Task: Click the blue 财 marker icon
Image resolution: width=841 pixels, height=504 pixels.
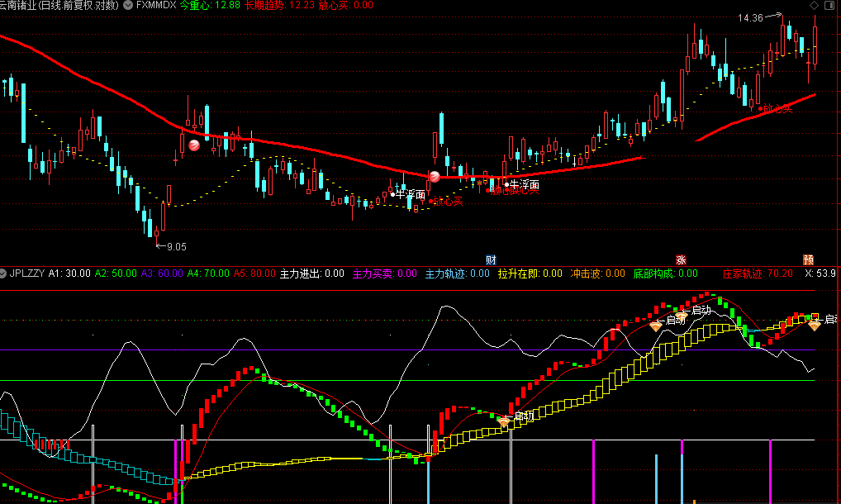Action: 491,260
